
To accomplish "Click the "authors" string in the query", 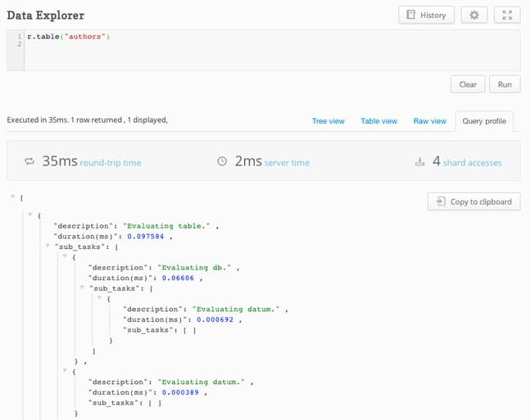I will [x=84, y=37].
